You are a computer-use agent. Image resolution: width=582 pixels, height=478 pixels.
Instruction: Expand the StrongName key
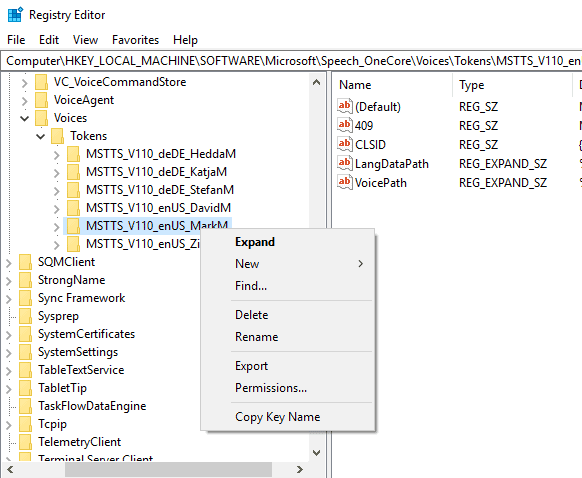click(x=9, y=281)
